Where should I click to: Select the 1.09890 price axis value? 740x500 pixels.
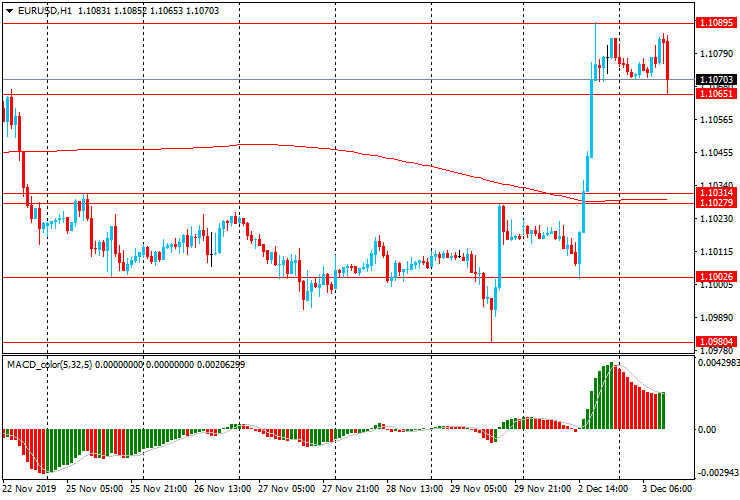[717, 318]
